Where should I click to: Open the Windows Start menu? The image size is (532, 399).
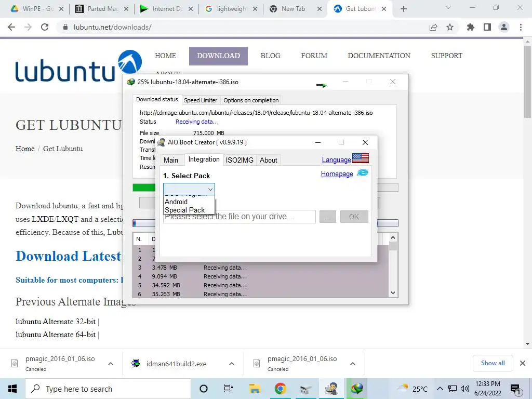click(12, 389)
